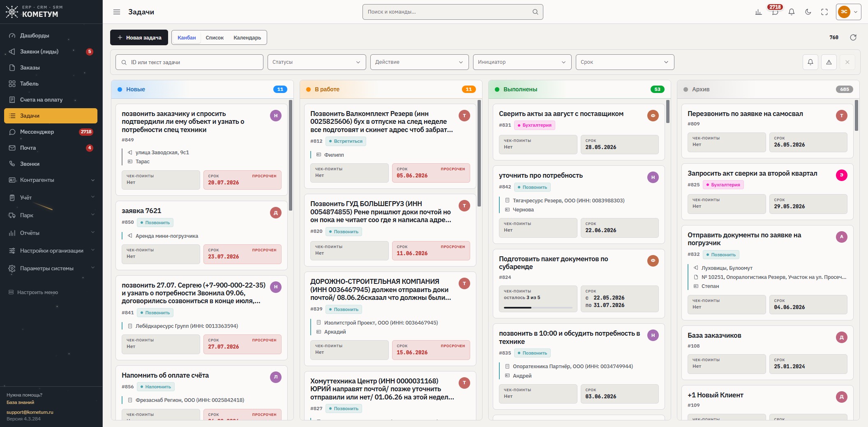
Task: Toggle dark mode moon icon
Action: (808, 12)
